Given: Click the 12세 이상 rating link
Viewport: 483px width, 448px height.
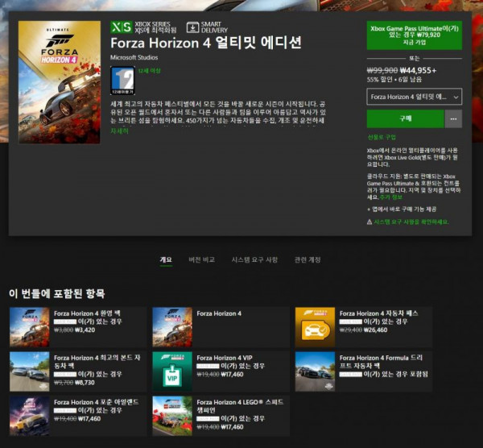Looking at the screenshot, I should pos(149,71).
